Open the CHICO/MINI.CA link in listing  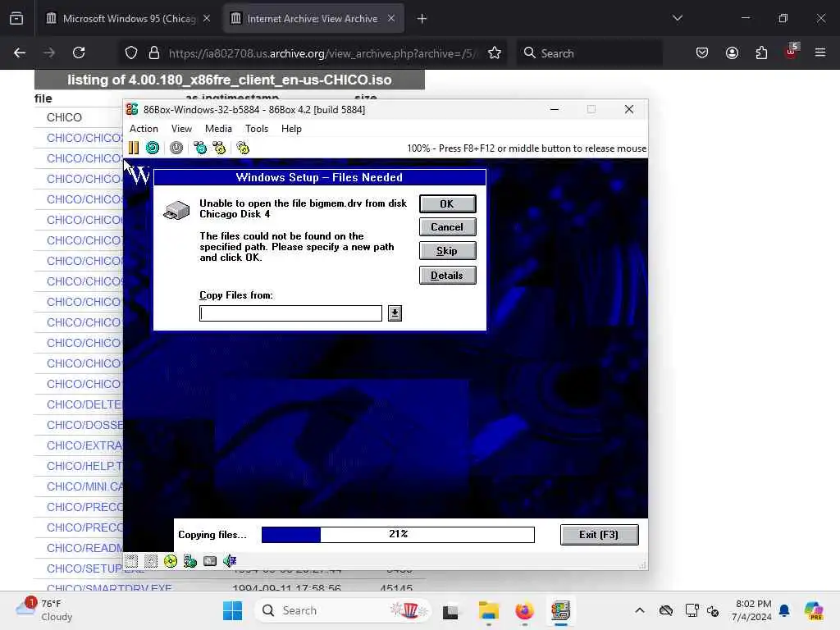point(84,486)
